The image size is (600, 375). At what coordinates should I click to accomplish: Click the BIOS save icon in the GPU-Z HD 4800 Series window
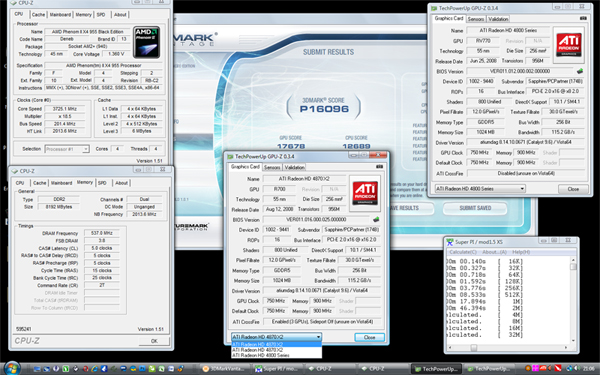click(580, 71)
